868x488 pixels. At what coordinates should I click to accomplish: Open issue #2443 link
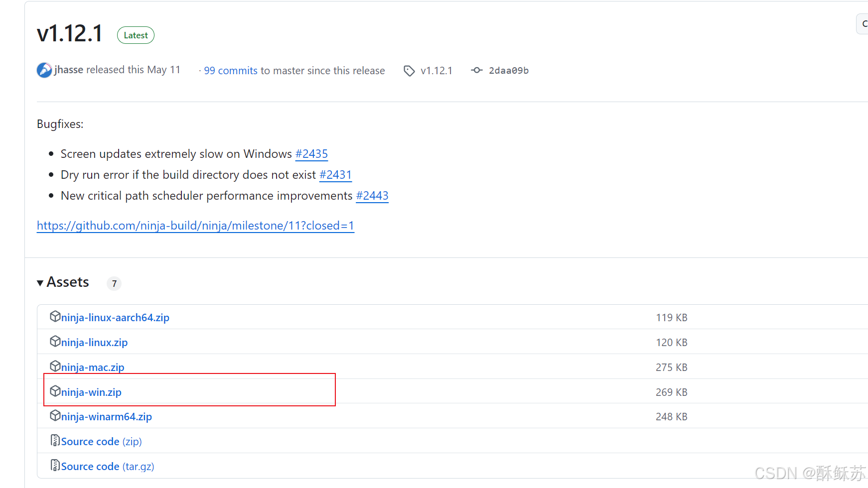coord(372,196)
